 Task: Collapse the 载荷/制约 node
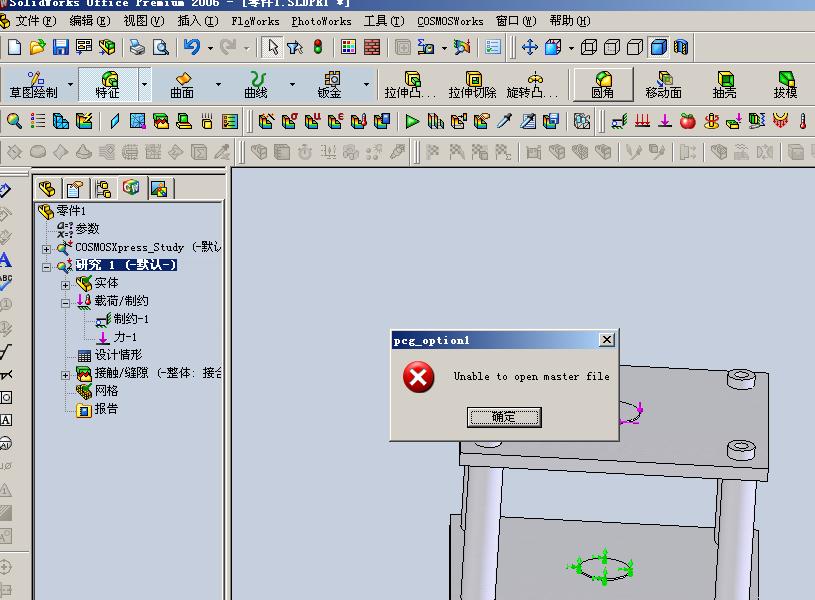tap(65, 303)
